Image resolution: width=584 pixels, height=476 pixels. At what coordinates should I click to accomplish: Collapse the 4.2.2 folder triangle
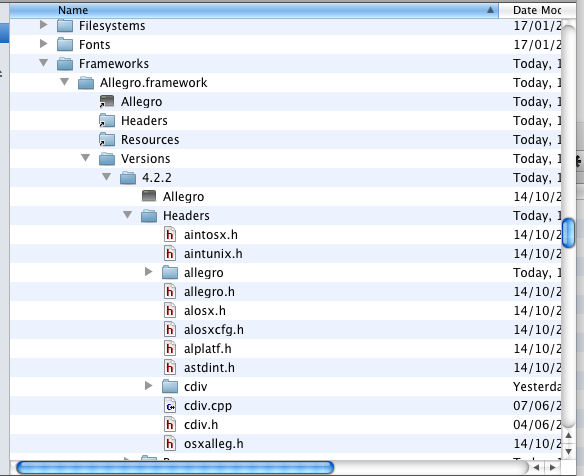tap(107, 177)
